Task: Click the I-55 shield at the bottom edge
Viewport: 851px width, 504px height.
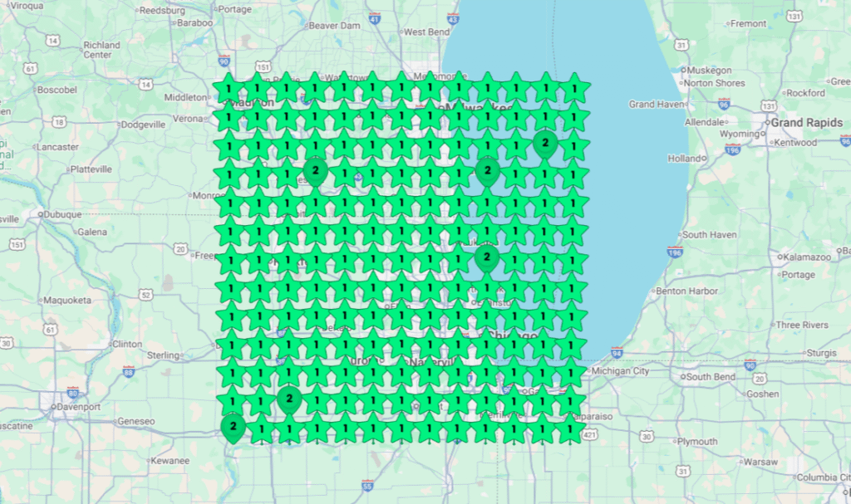Action: click(x=367, y=487)
